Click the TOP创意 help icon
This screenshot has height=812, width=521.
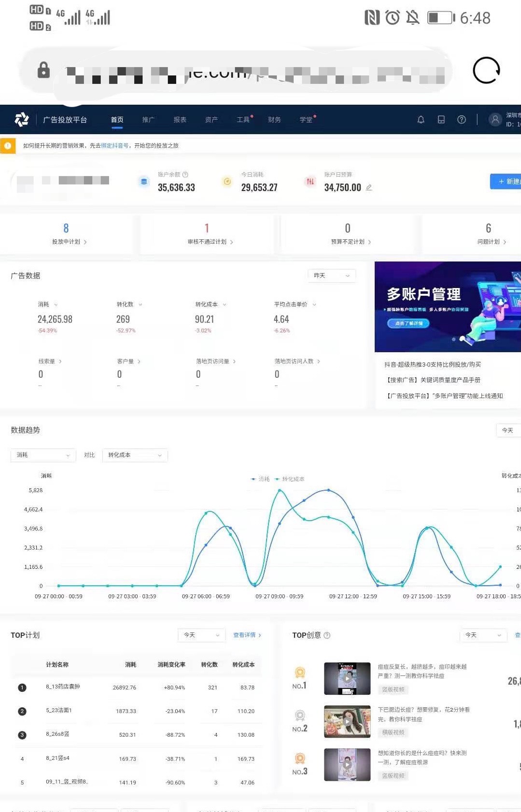327,635
